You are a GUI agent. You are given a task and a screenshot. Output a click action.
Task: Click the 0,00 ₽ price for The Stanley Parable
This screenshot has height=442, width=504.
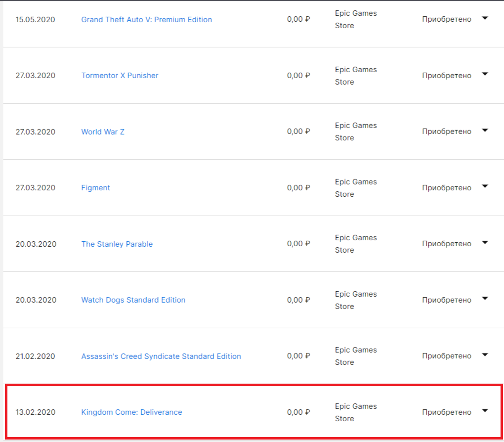point(298,244)
